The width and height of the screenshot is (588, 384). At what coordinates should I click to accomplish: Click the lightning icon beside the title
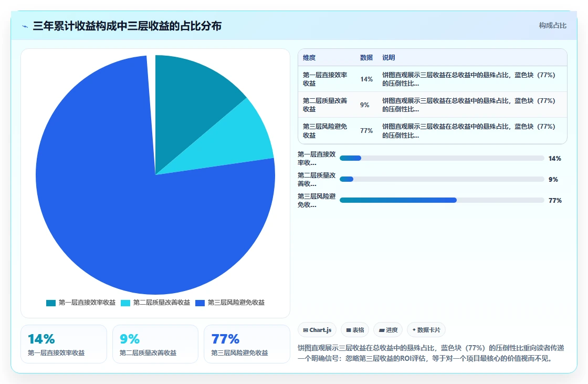[x=25, y=26]
